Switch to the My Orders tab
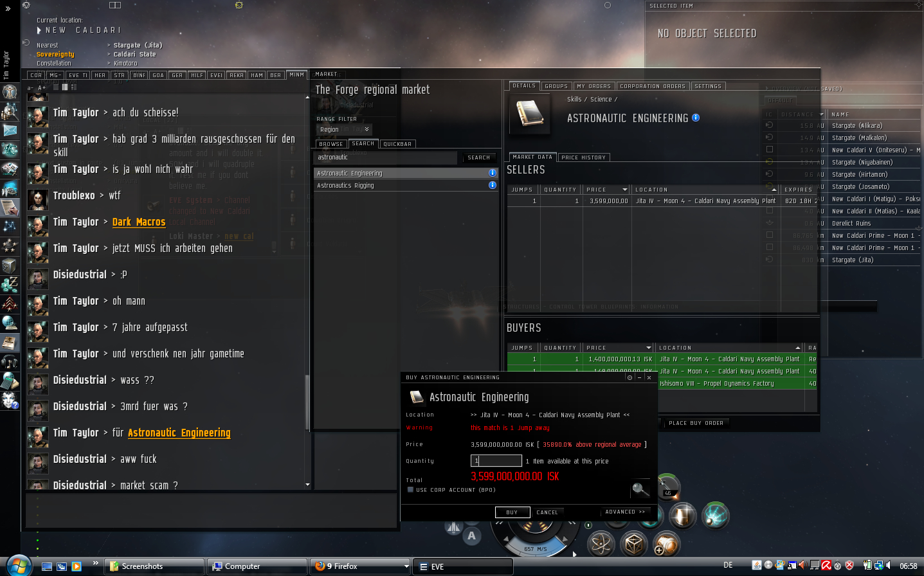The width and height of the screenshot is (924, 576). click(593, 86)
